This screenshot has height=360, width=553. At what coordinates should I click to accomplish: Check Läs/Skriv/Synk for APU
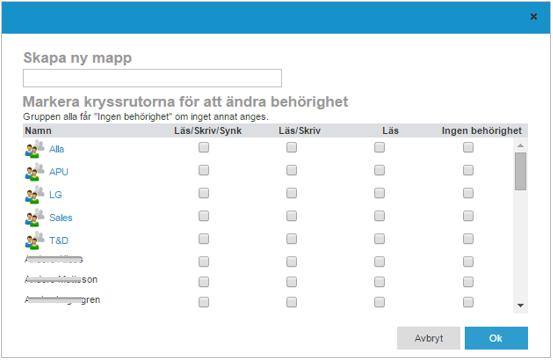coord(203,170)
